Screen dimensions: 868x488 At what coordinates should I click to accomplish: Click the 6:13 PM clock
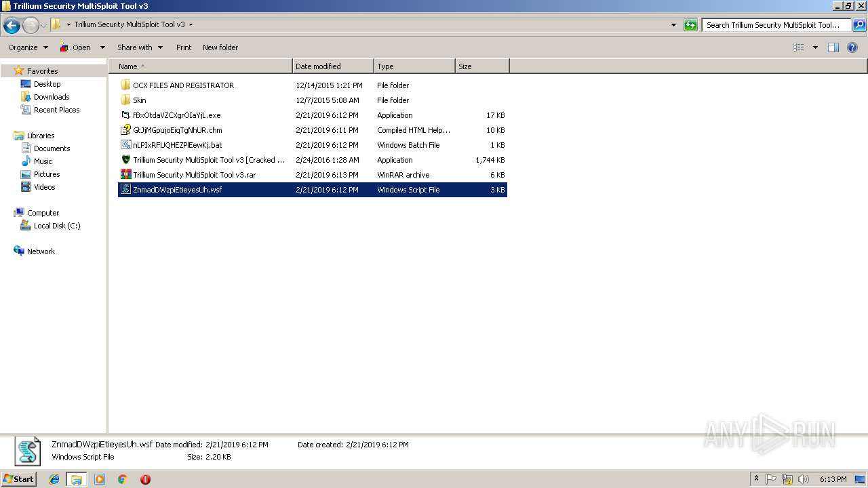tap(833, 479)
